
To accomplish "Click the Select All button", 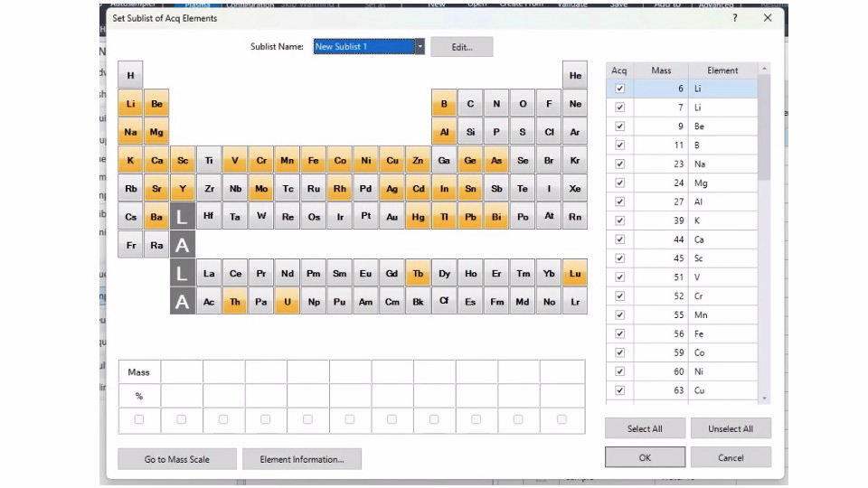I will coord(645,428).
